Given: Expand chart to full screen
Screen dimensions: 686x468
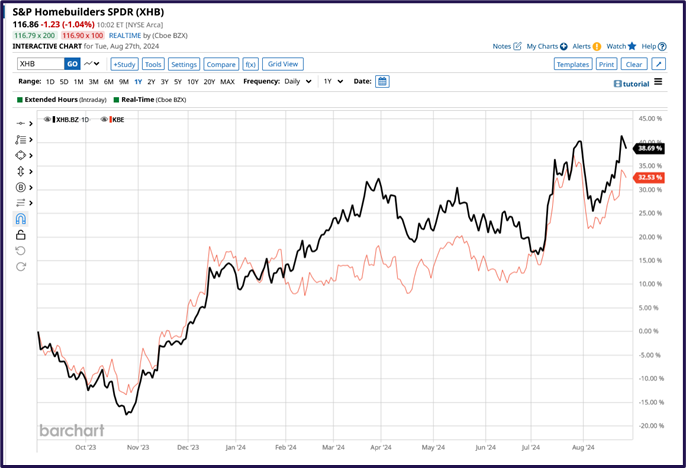Looking at the screenshot, I should click(x=658, y=64).
